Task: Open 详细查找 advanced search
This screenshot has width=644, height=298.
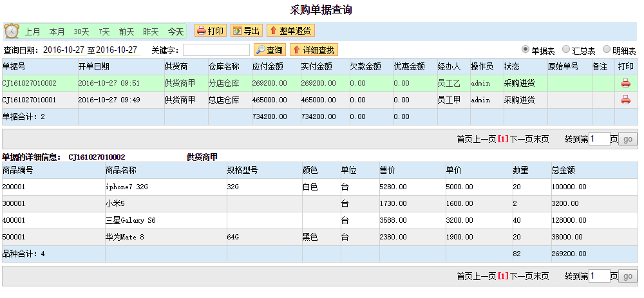Action: click(x=314, y=50)
